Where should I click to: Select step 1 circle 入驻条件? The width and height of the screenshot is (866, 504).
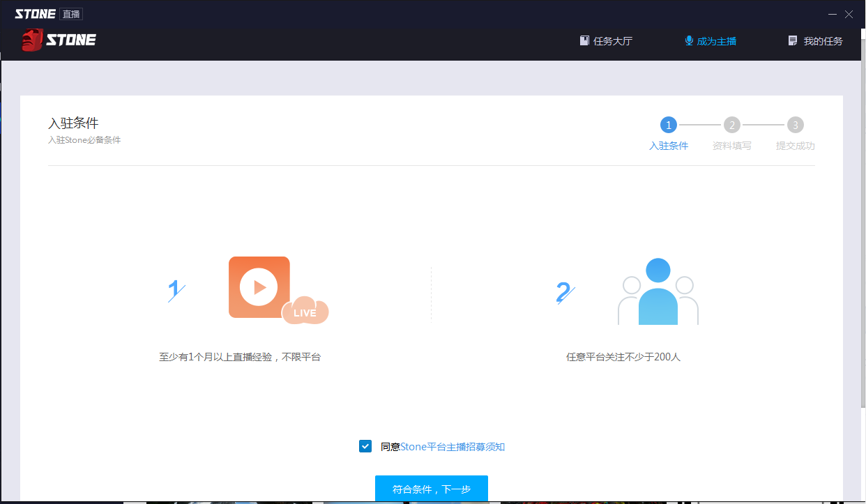click(668, 125)
